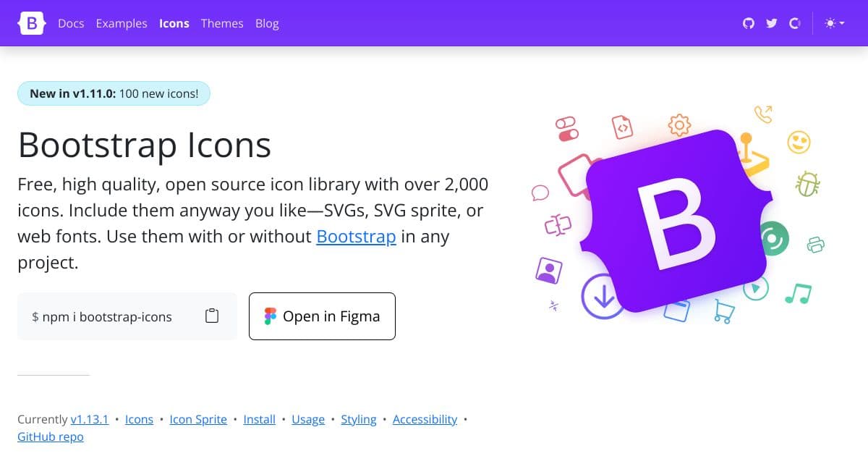
Task: Open the Icon Sprite link
Action: [198, 419]
